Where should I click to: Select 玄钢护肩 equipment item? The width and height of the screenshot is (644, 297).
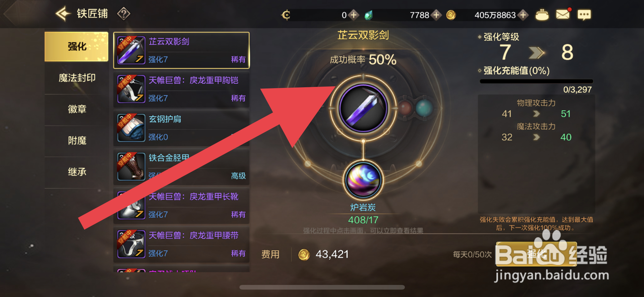click(x=182, y=128)
